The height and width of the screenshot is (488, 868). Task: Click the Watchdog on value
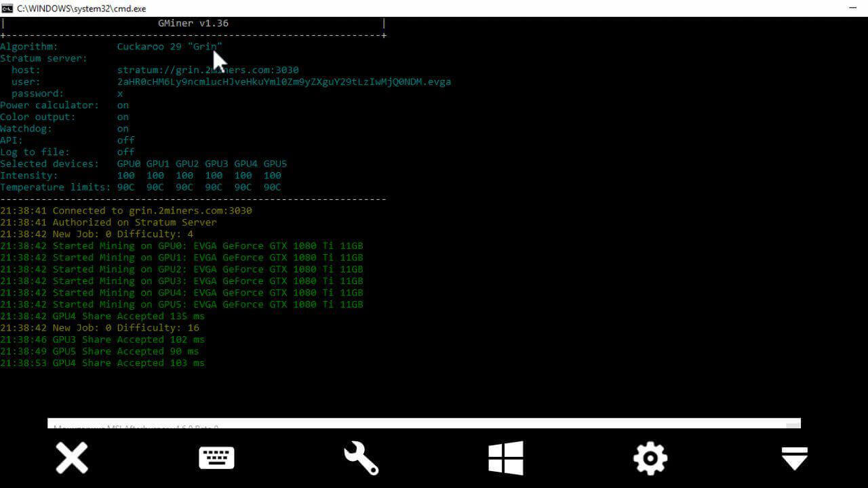(x=123, y=128)
